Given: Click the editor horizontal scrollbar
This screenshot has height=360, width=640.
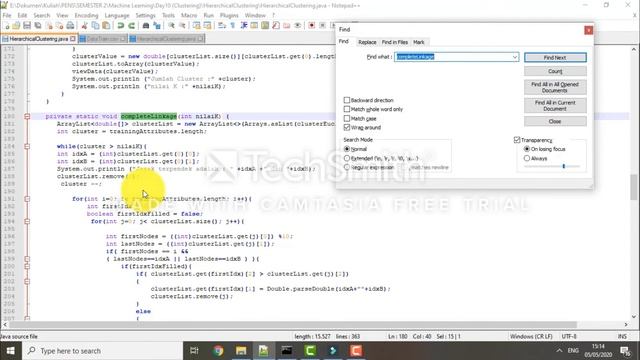Looking at the screenshot, I should click(293, 325).
